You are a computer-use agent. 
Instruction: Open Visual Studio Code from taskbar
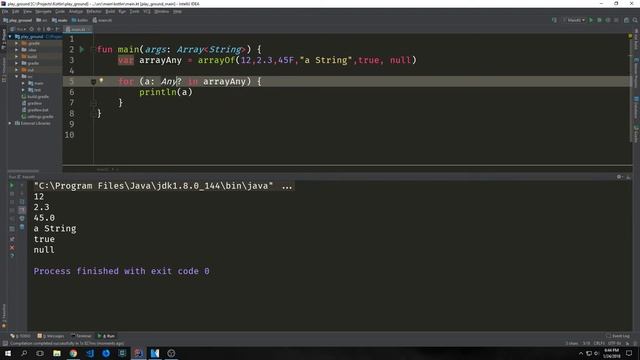pos(90,353)
